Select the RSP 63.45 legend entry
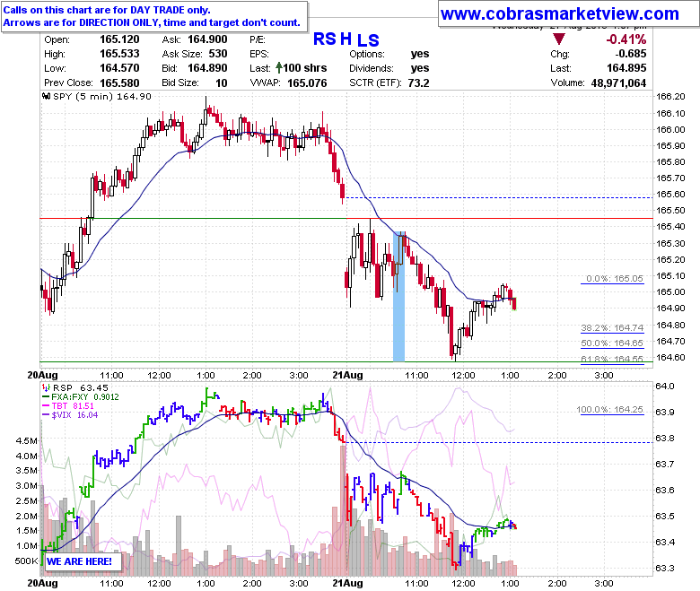700x591 pixels. click(81, 387)
